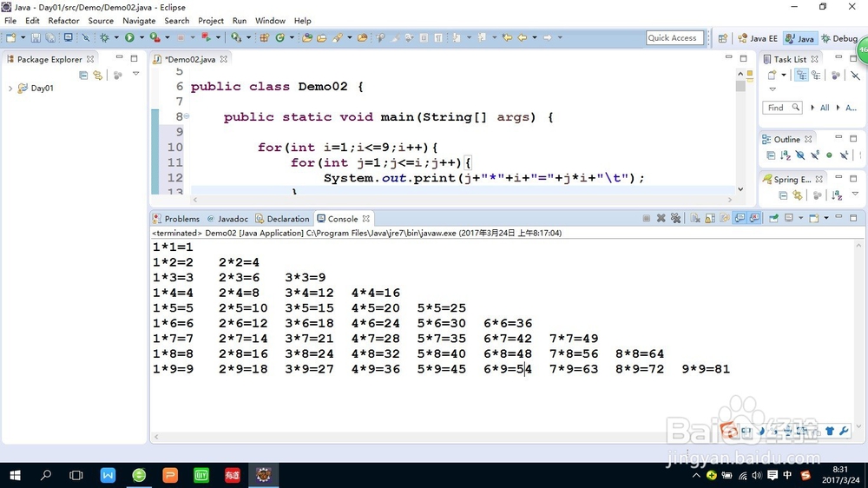This screenshot has height=488, width=868.
Task: Click New Task icon in Task List
Action: [x=772, y=75]
